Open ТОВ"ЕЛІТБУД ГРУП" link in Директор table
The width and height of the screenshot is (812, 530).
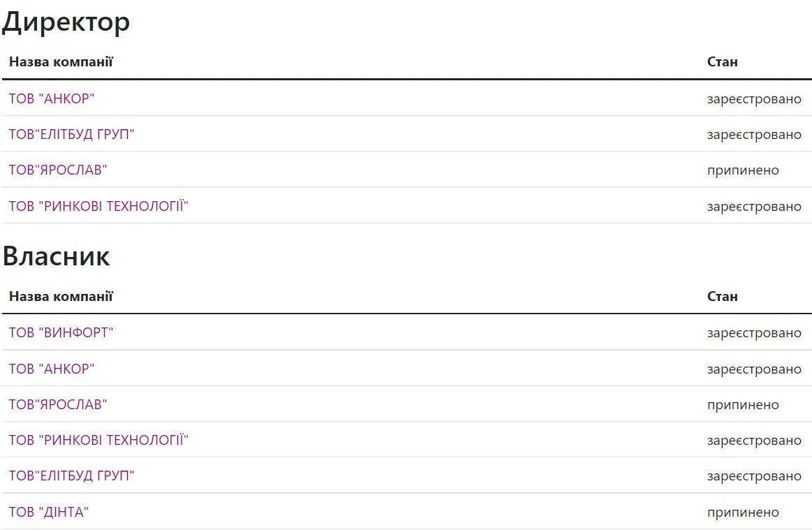point(71,134)
